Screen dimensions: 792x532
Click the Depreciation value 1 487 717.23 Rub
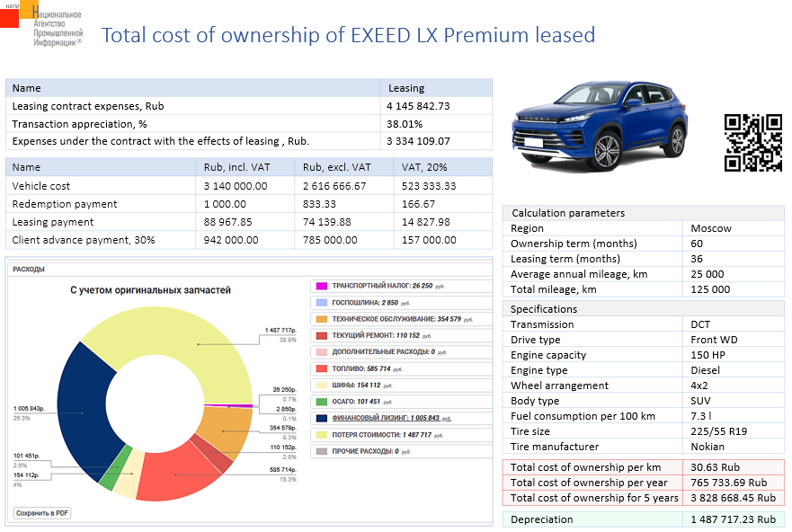click(734, 519)
